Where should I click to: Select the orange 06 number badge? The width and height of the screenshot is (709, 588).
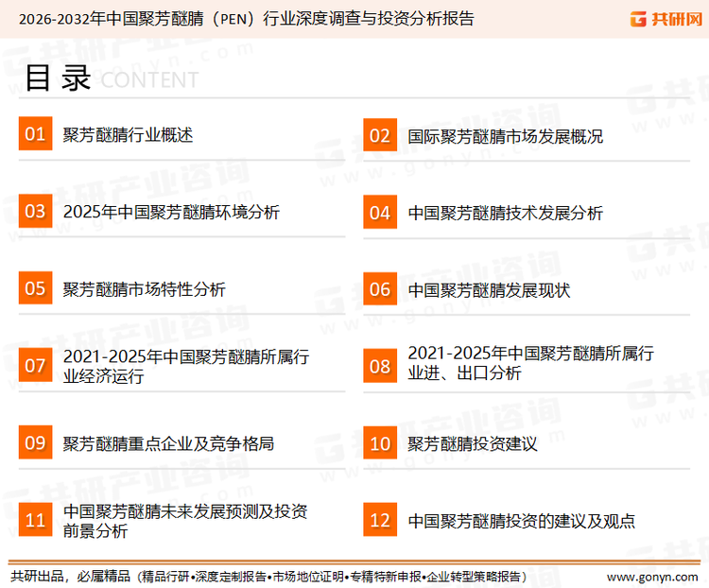click(x=380, y=289)
